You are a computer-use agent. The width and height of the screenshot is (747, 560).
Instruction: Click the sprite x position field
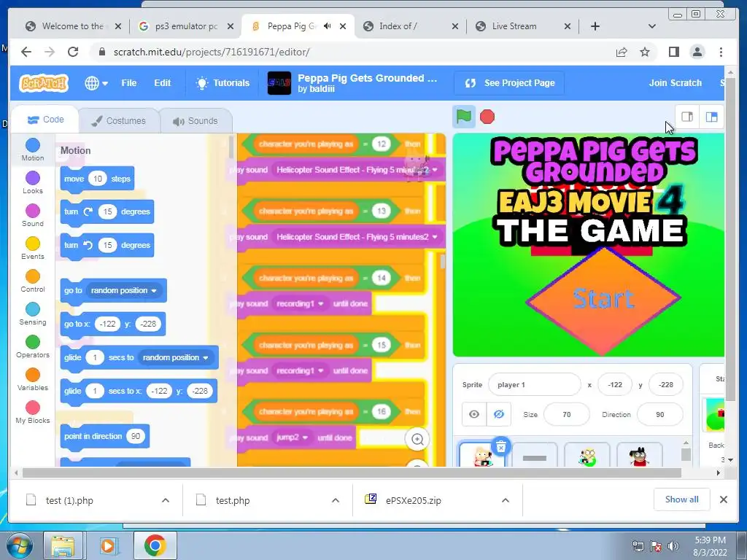[615, 385]
